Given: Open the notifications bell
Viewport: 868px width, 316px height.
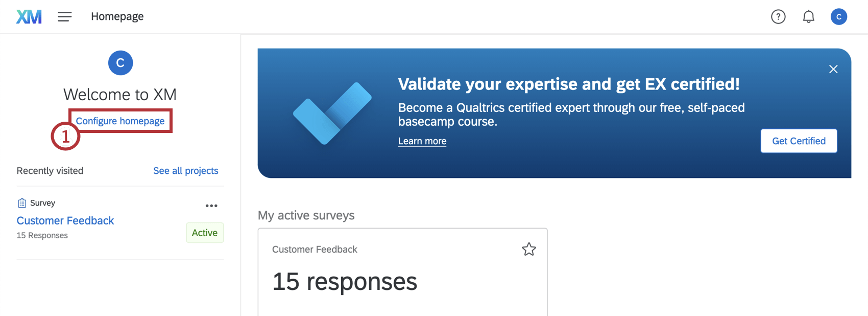Looking at the screenshot, I should click(x=808, y=17).
